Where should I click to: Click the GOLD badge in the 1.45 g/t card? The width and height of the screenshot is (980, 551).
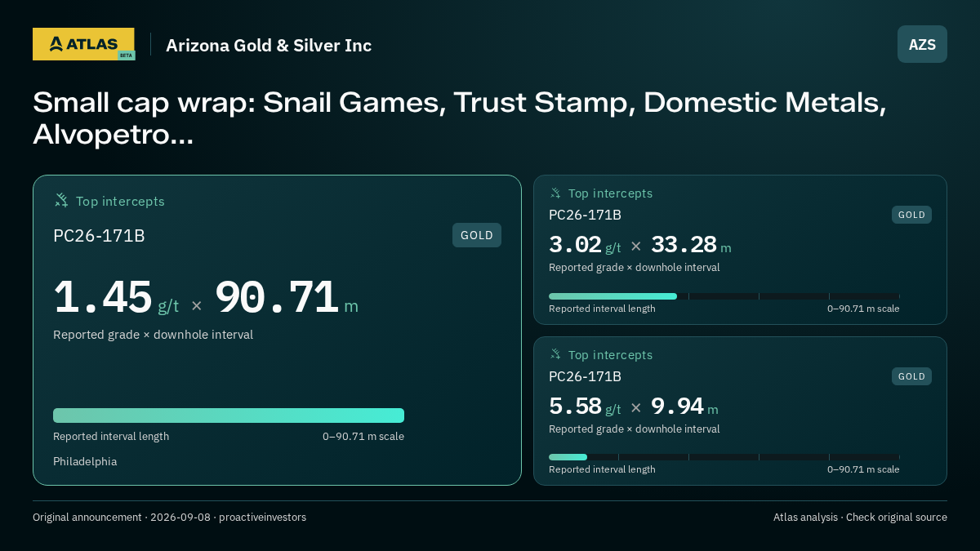(477, 235)
